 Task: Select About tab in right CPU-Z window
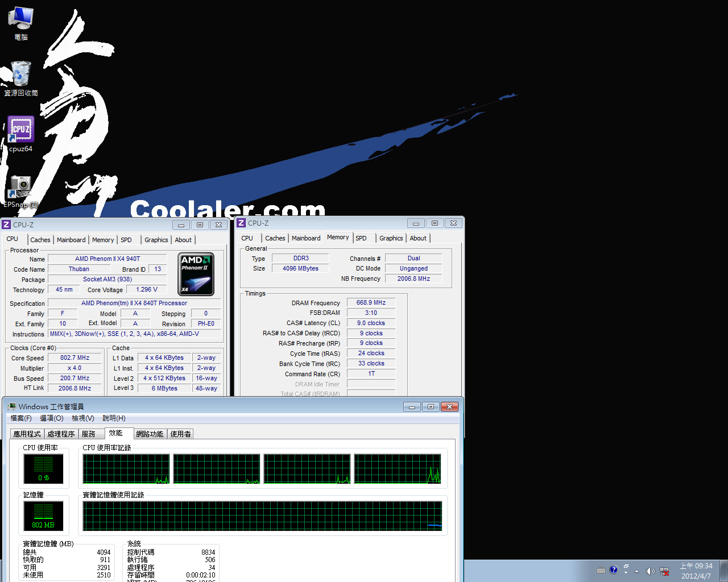(418, 238)
